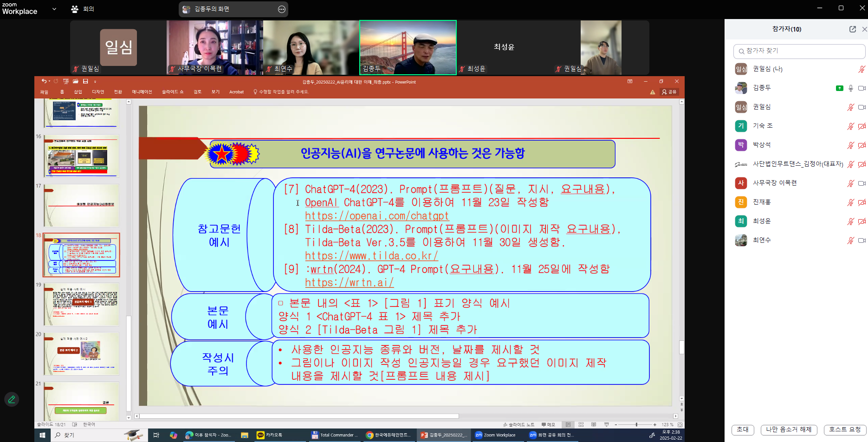Open the undo history dropdown arrow
Screen dimensions: 868x442
pos(49,81)
